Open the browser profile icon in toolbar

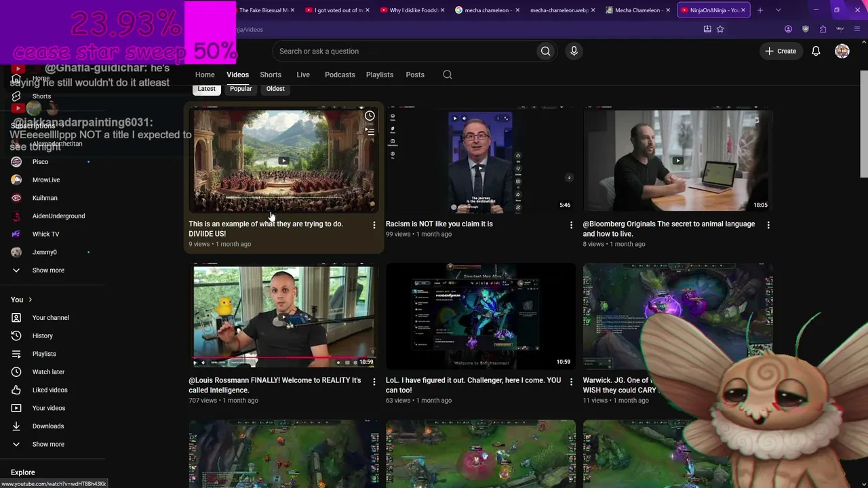(x=788, y=29)
